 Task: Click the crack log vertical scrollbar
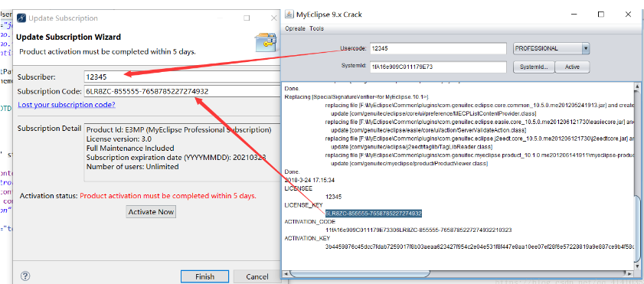coord(637,177)
